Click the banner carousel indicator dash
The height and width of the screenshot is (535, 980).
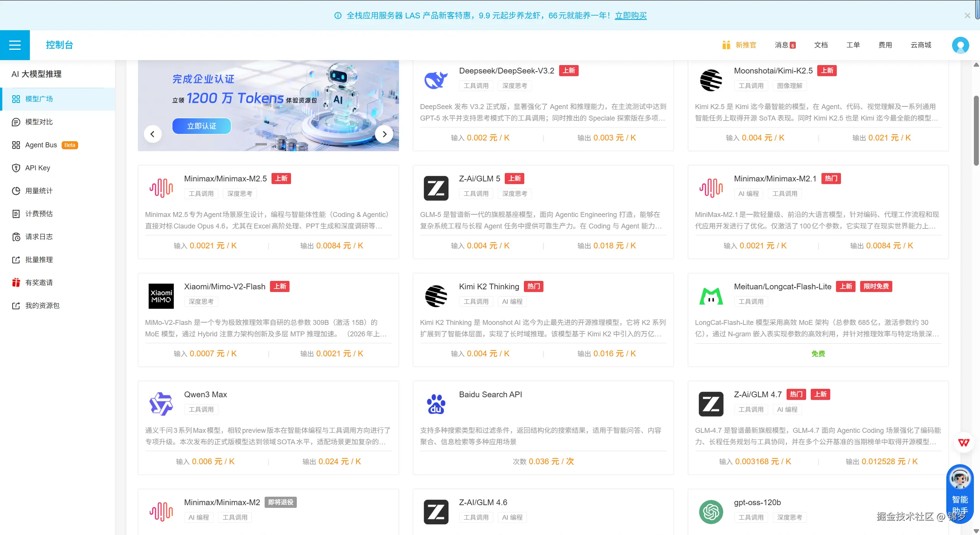[261, 144]
